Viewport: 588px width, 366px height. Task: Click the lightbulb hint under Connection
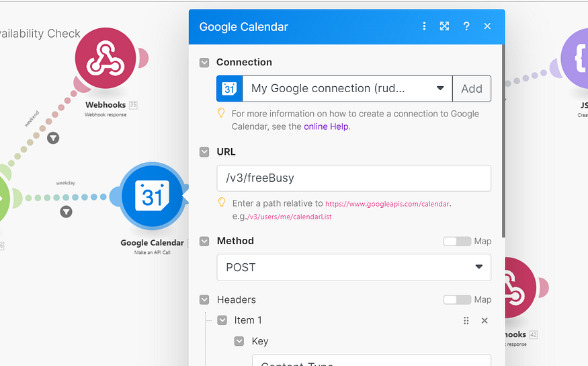point(221,112)
